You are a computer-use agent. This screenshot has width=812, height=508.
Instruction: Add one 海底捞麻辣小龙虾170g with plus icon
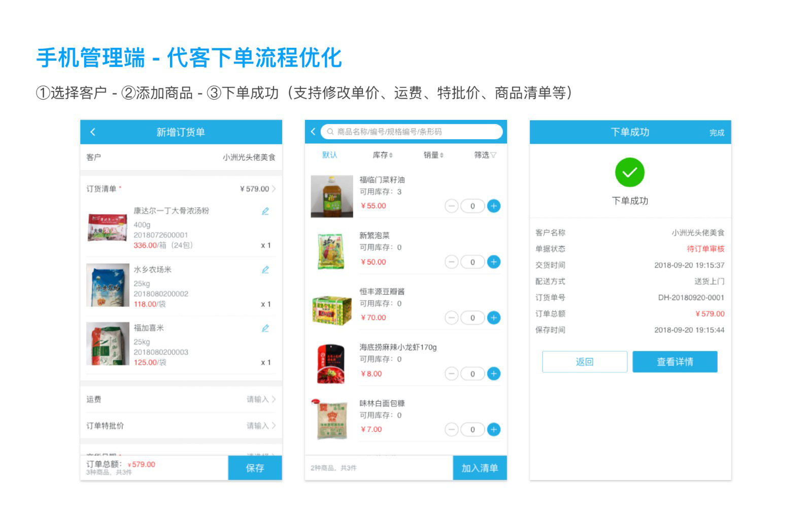tap(493, 374)
